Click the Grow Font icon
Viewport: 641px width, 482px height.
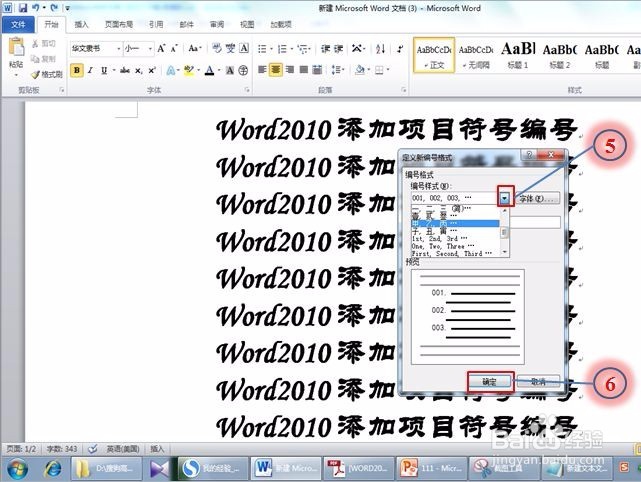click(x=161, y=49)
